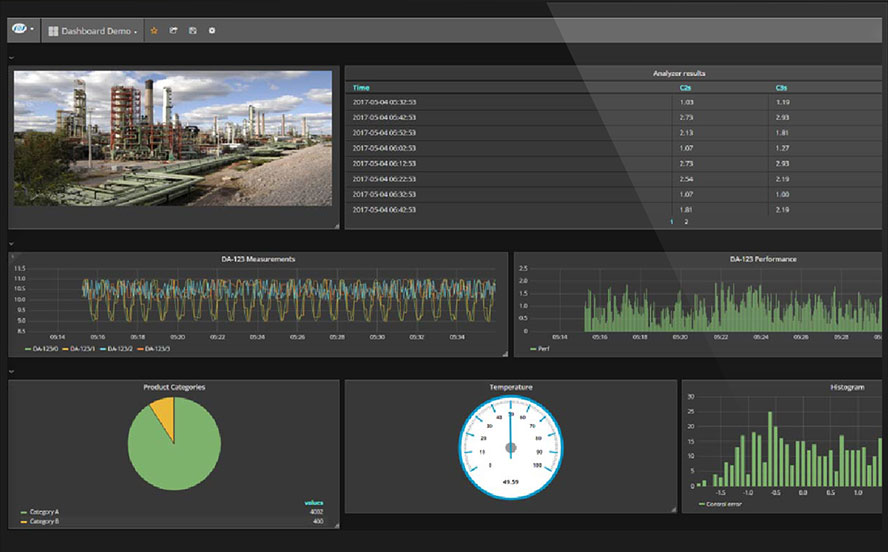The width and height of the screenshot is (888, 552).
Task: Click the share dashboard icon
Action: [x=173, y=31]
